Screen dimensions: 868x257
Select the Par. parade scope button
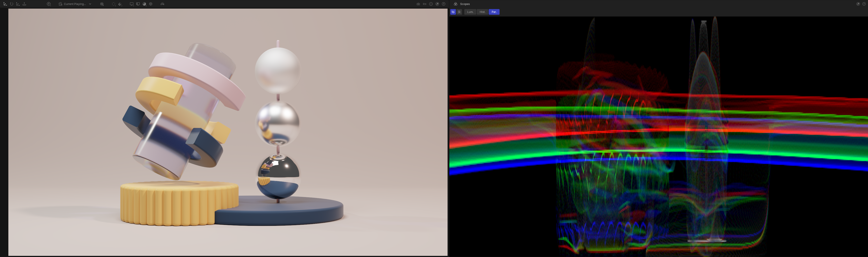click(x=494, y=12)
